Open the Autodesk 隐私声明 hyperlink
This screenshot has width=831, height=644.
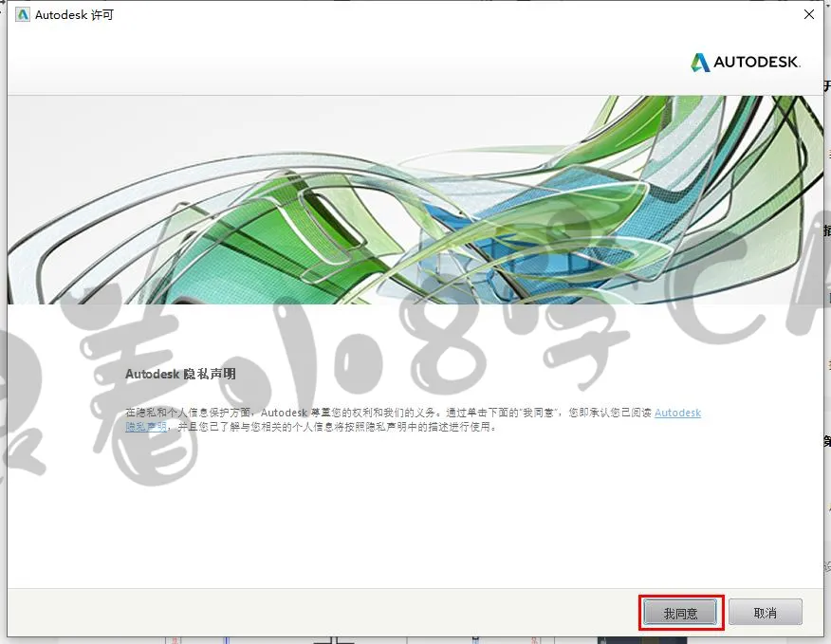pos(677,413)
